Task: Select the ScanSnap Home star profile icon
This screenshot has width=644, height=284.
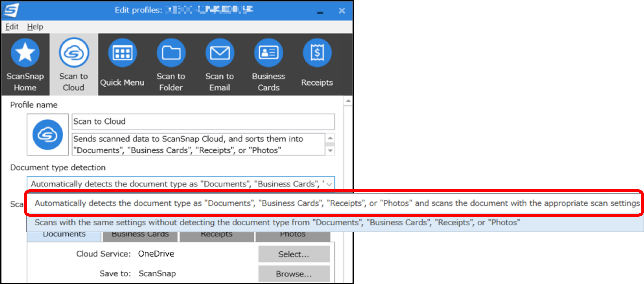Action: coord(25,53)
